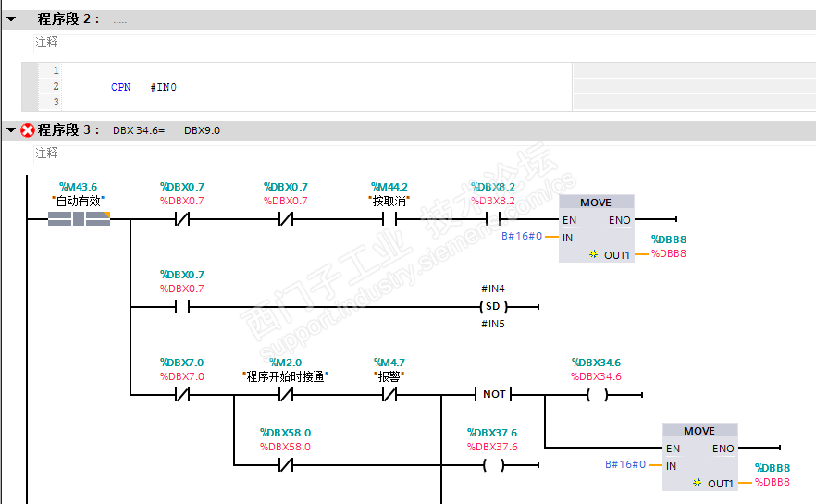Select first %DBX0.7 NC contact in top rung
This screenshot has height=504, width=816.
[181, 219]
